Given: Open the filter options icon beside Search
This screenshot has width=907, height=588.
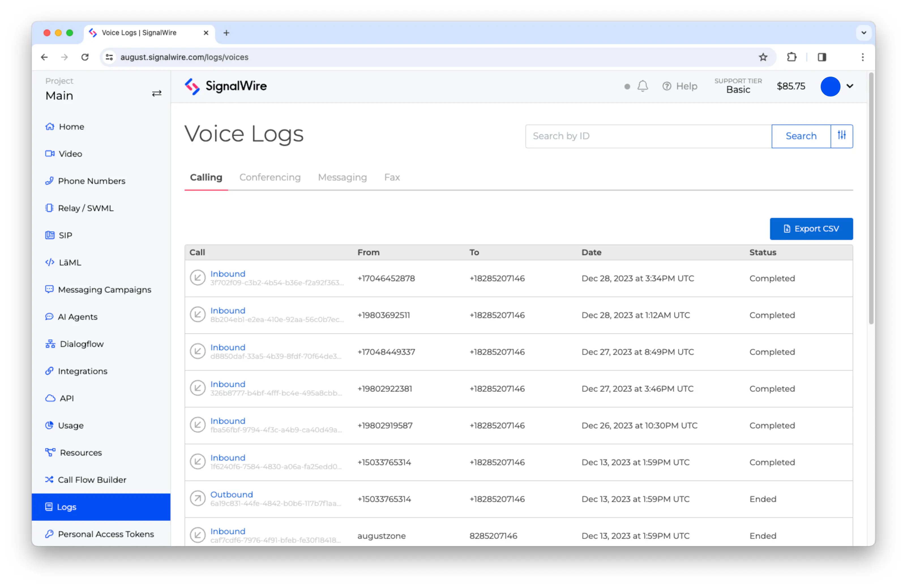Looking at the screenshot, I should [x=841, y=136].
